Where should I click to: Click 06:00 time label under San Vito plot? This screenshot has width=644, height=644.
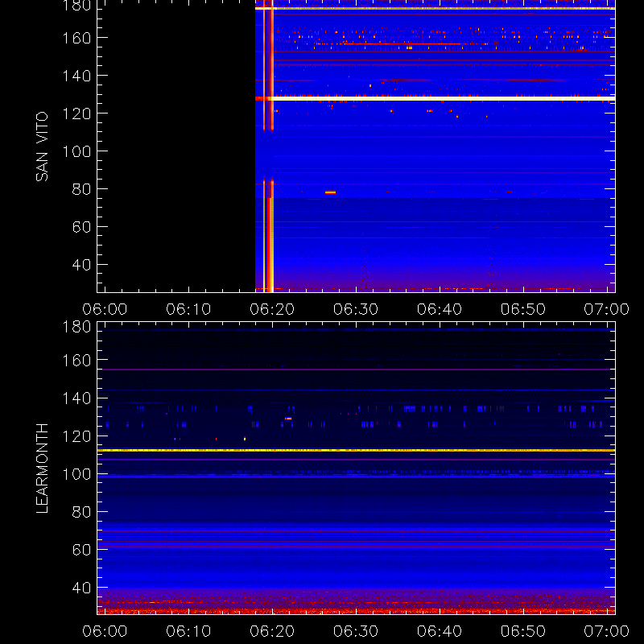tap(105, 309)
